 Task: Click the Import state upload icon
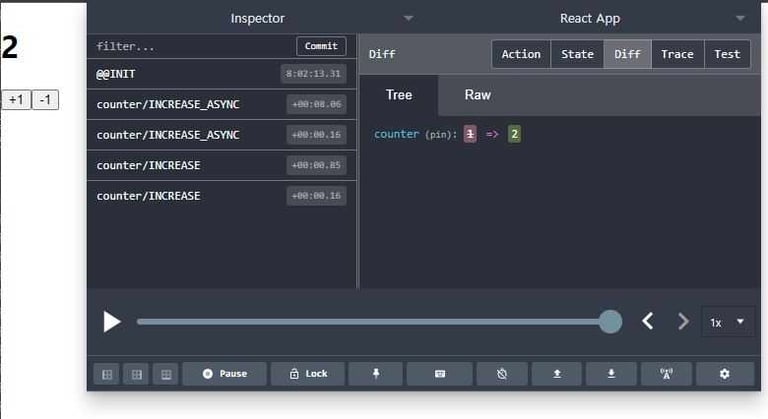(556, 373)
